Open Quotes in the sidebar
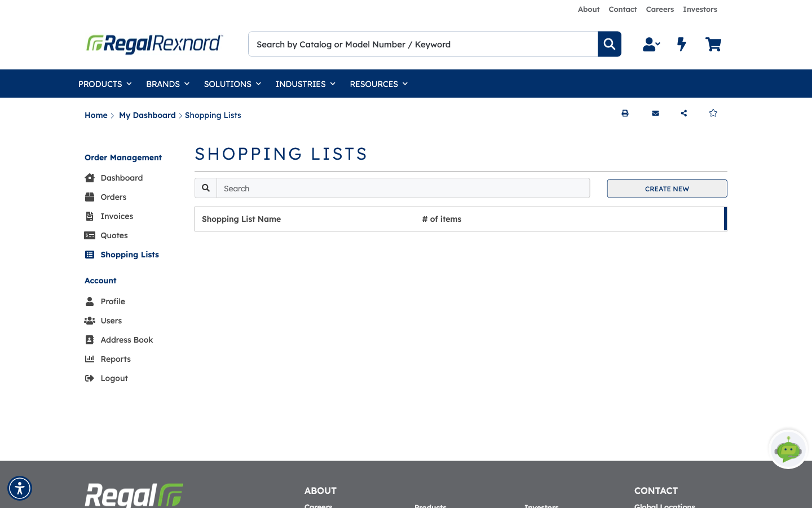Viewport: 812px width, 508px height. coord(114,235)
